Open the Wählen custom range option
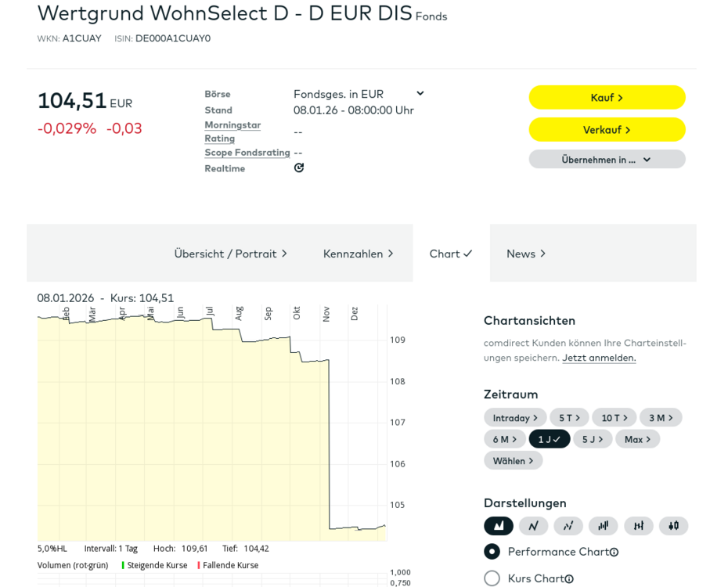The height and width of the screenshot is (587, 728). (x=513, y=461)
